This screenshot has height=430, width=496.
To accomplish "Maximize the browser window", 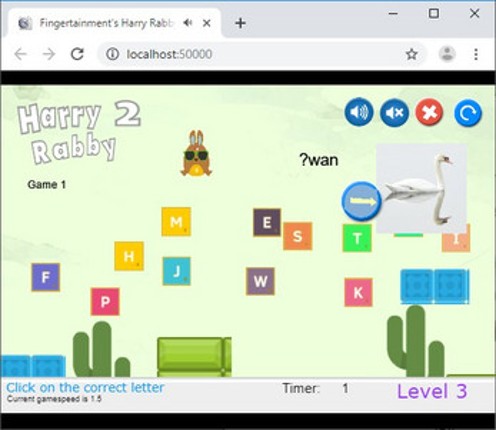I will [x=434, y=13].
